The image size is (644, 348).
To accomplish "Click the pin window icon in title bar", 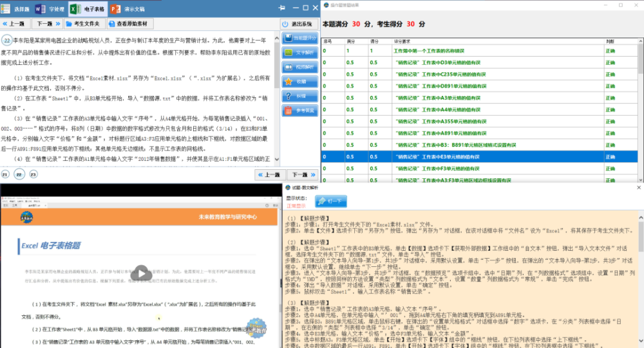I will pyautogui.click(x=282, y=8).
